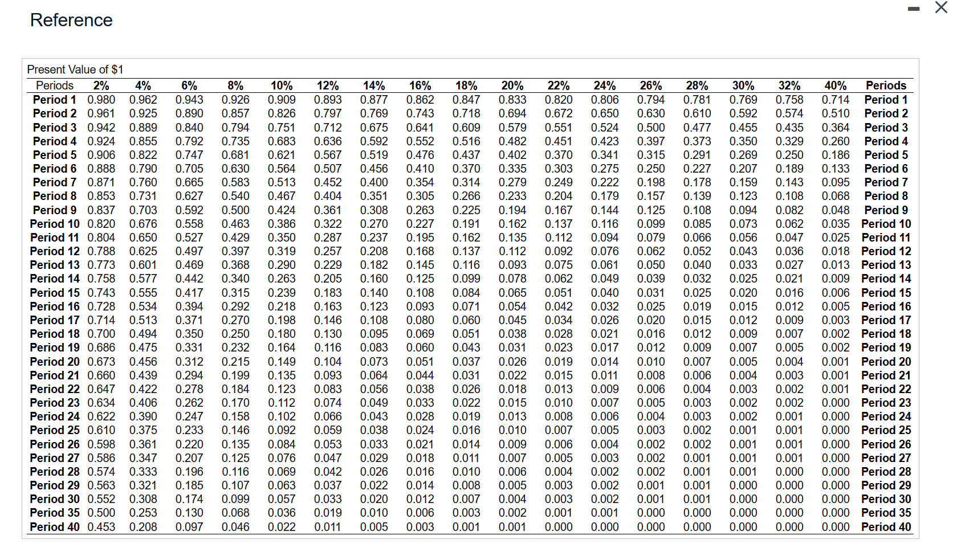The height and width of the screenshot is (560, 953).
Task: Click 0.007 in Period 27 under 20%
Action: (x=512, y=458)
